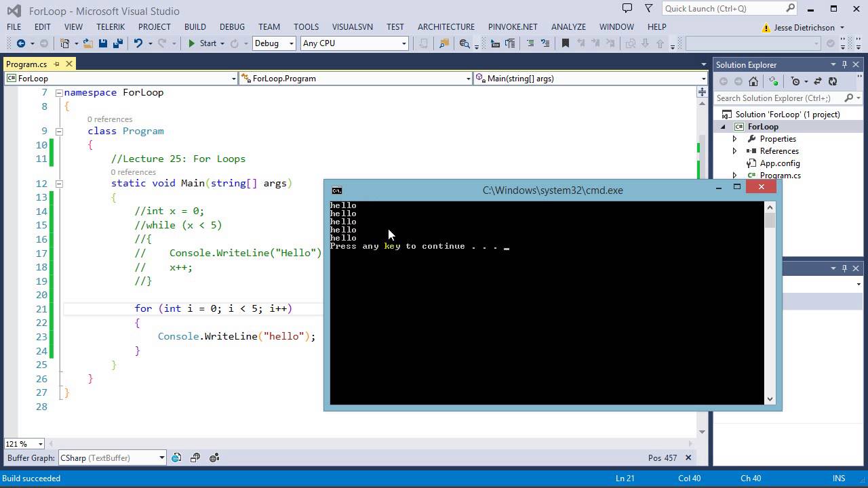Open the TELERIK menu

tap(111, 27)
